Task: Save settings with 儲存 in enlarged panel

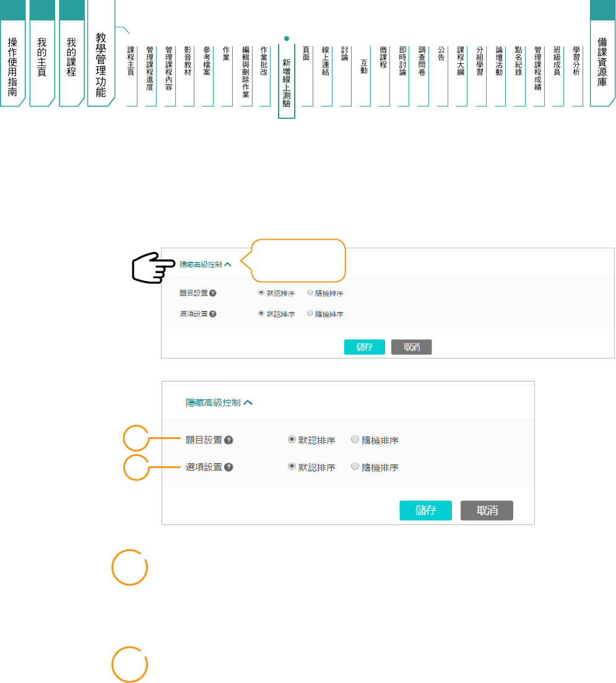Action: (x=425, y=510)
